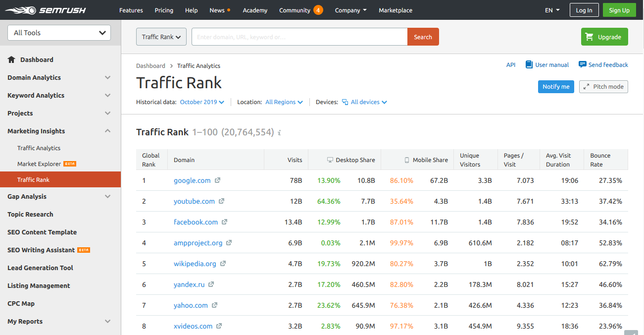The image size is (644, 335).
Task: Click the phone icon on Mobile Share column
Action: pos(407,159)
